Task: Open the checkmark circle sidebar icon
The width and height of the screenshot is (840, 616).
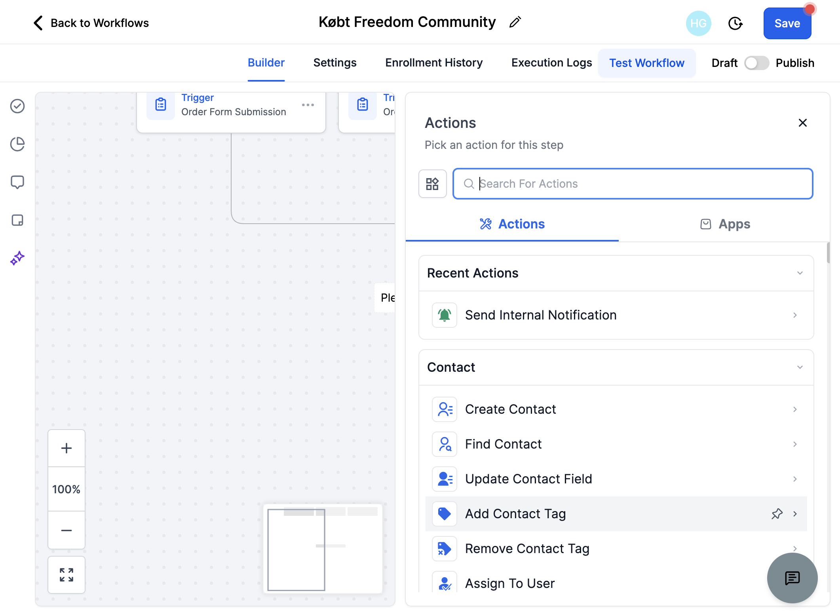Action: 17,106
